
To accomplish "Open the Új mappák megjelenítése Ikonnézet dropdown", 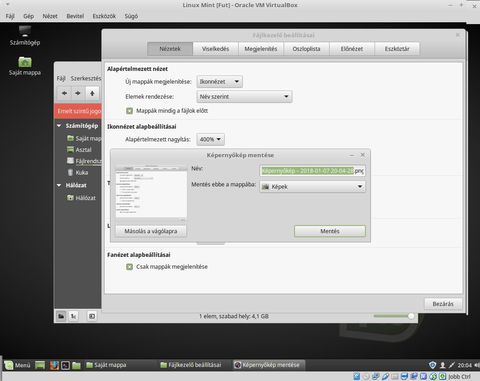I will coord(219,82).
